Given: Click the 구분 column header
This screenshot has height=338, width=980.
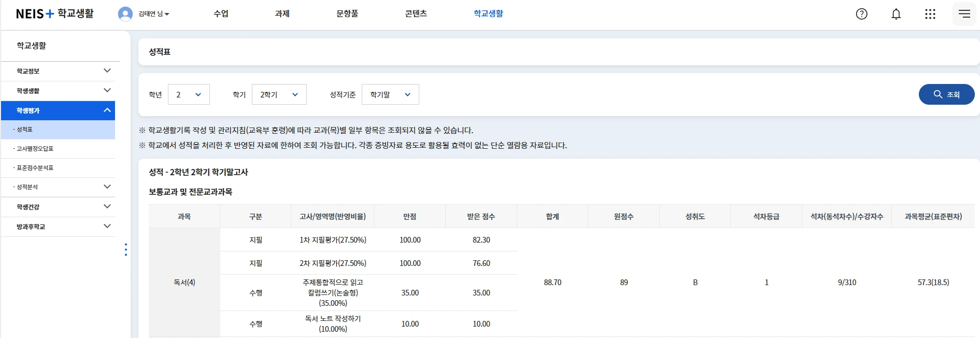Looking at the screenshot, I should 255,217.
